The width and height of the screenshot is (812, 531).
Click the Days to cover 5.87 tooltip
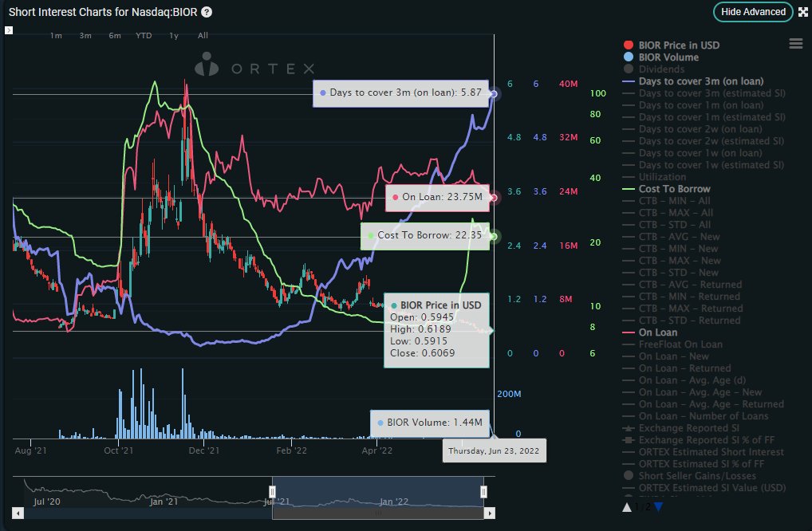(x=401, y=93)
